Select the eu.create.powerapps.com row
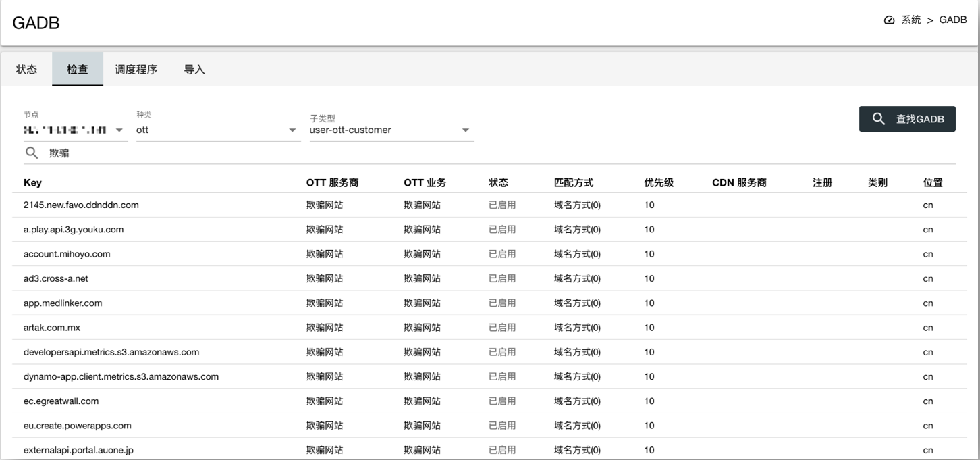 coord(78,426)
